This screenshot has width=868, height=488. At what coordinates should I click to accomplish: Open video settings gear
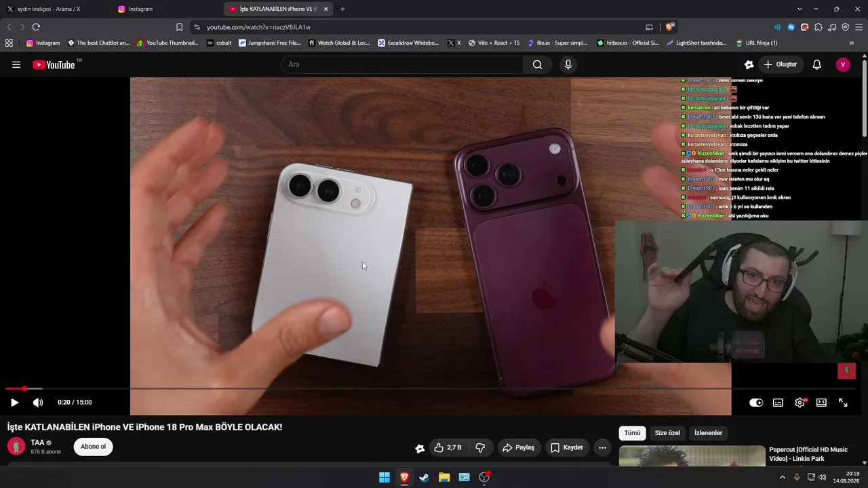coord(800,403)
